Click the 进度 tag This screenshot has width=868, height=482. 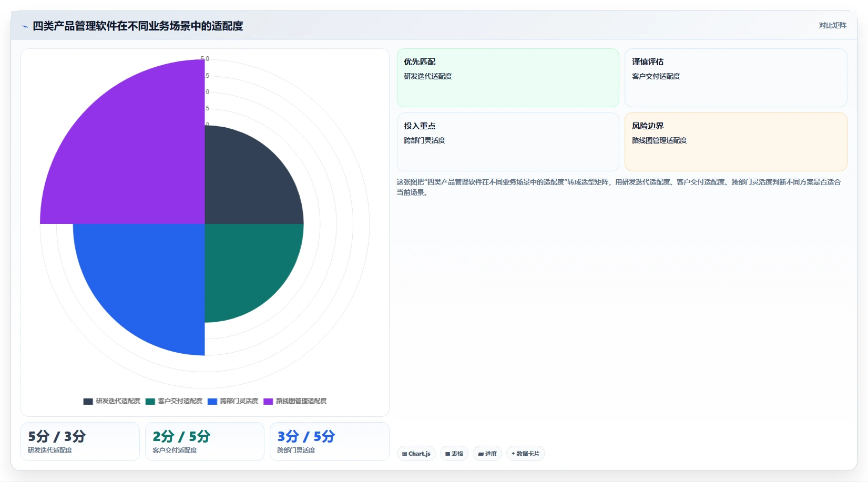pyautogui.click(x=487, y=454)
